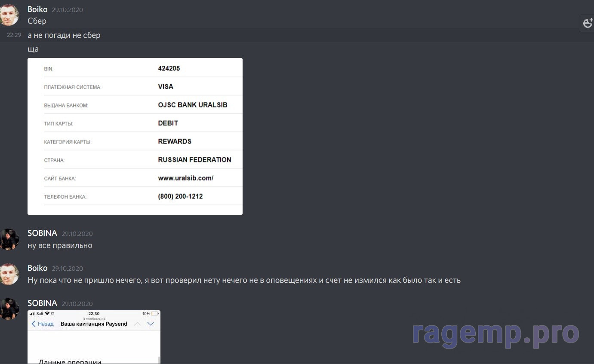Screen dimensions: 594x364
Task: Tap the back chevron 'Назад' in receipt image
Action: click(x=42, y=324)
